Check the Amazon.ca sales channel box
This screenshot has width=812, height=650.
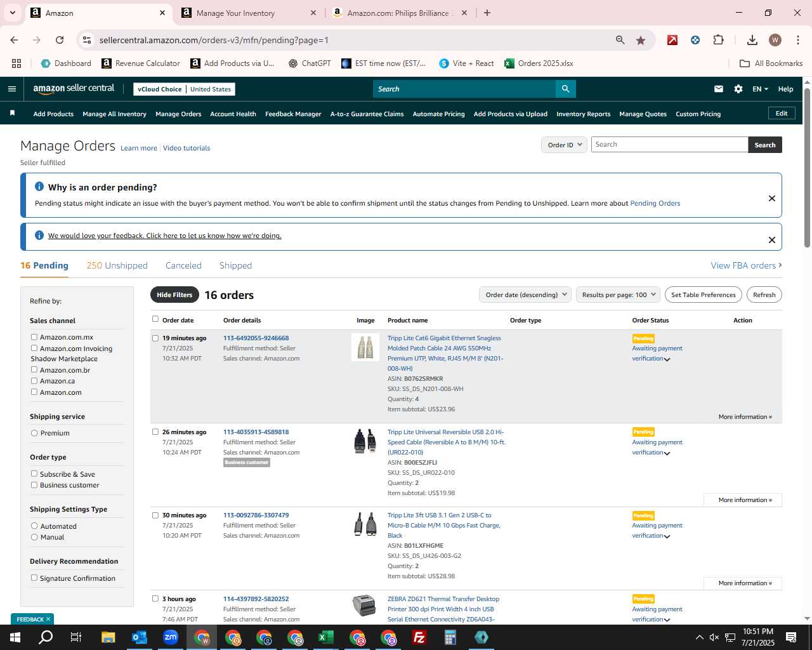click(x=34, y=381)
